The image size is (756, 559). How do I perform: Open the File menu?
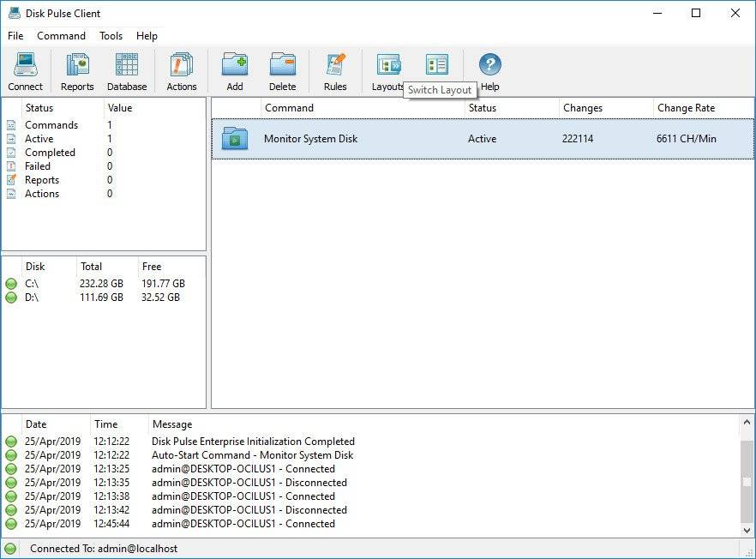15,36
